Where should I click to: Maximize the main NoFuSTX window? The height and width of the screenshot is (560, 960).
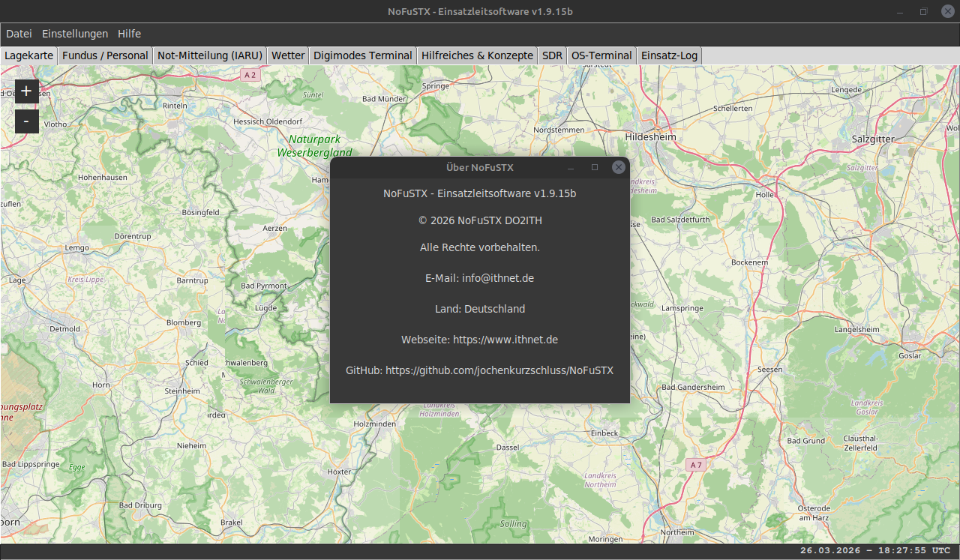pos(923,11)
